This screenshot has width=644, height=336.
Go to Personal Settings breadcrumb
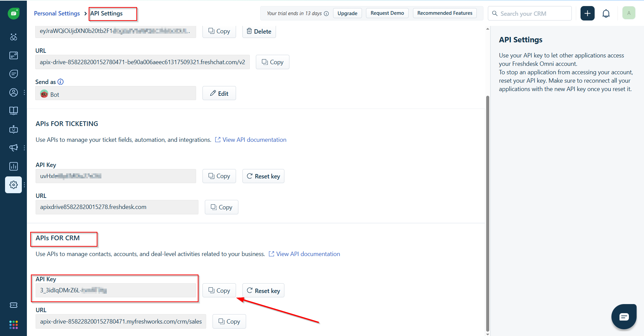click(x=57, y=13)
